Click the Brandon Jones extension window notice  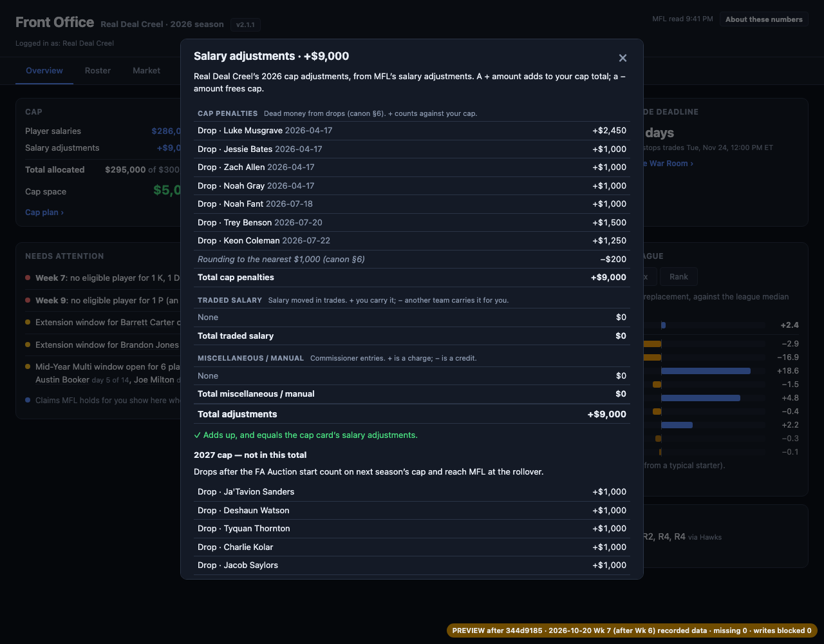(x=103, y=345)
